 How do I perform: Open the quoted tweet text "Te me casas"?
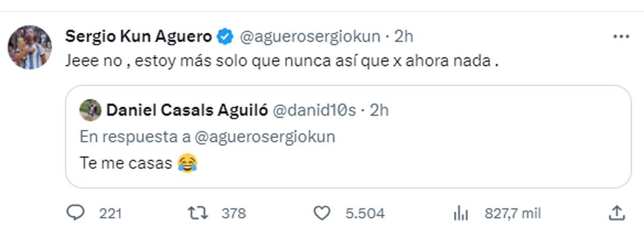point(126,163)
